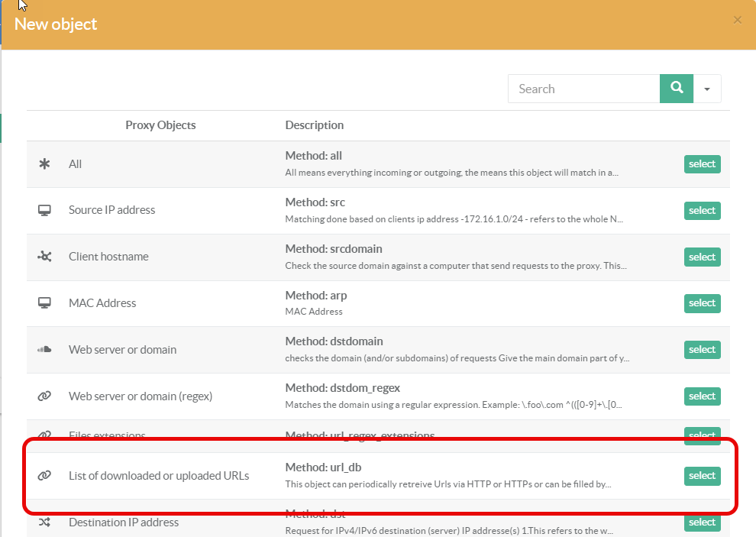This screenshot has width=756, height=537.
Task: Click the monitor icon beside MAC Address
Action: pyautogui.click(x=44, y=303)
